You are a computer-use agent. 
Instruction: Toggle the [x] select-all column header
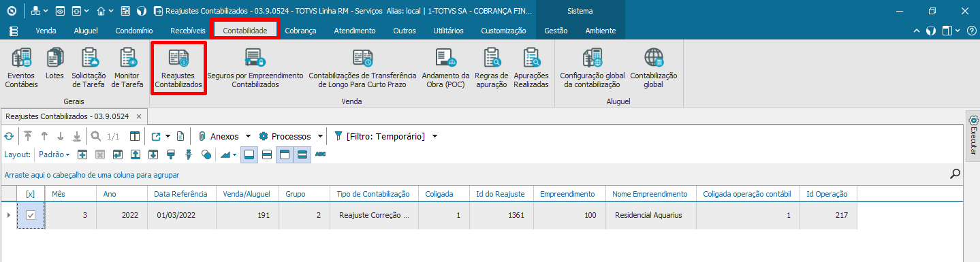pos(30,194)
